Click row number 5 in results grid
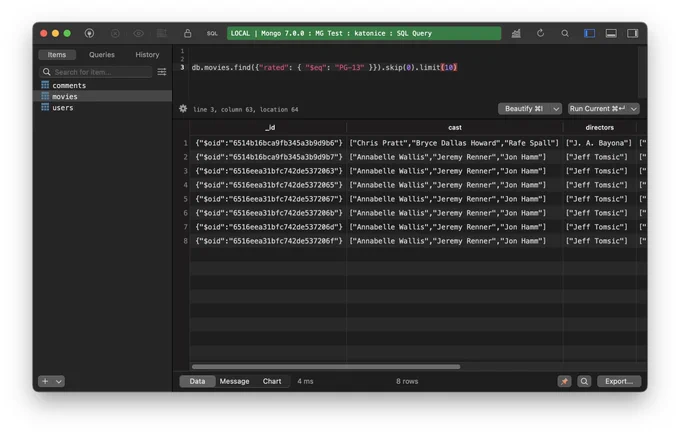 tap(185, 199)
